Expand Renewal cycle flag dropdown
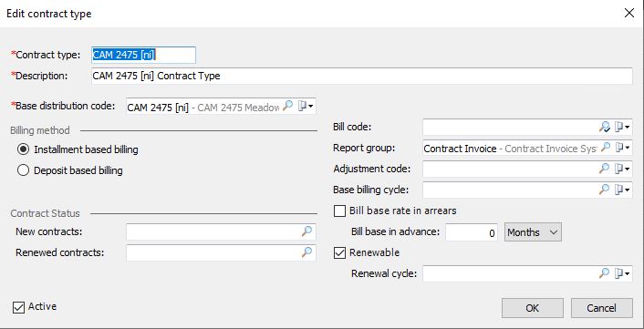This screenshot has height=329, width=644. pos(623,273)
